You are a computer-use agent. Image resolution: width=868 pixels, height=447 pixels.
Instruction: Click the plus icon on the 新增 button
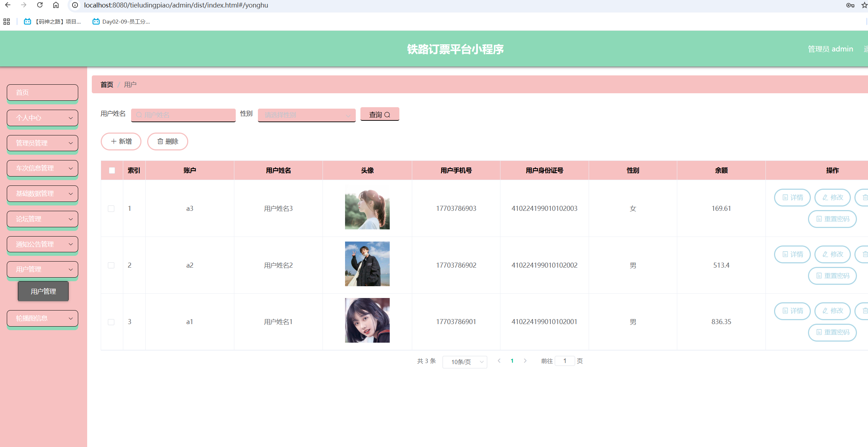coord(113,141)
